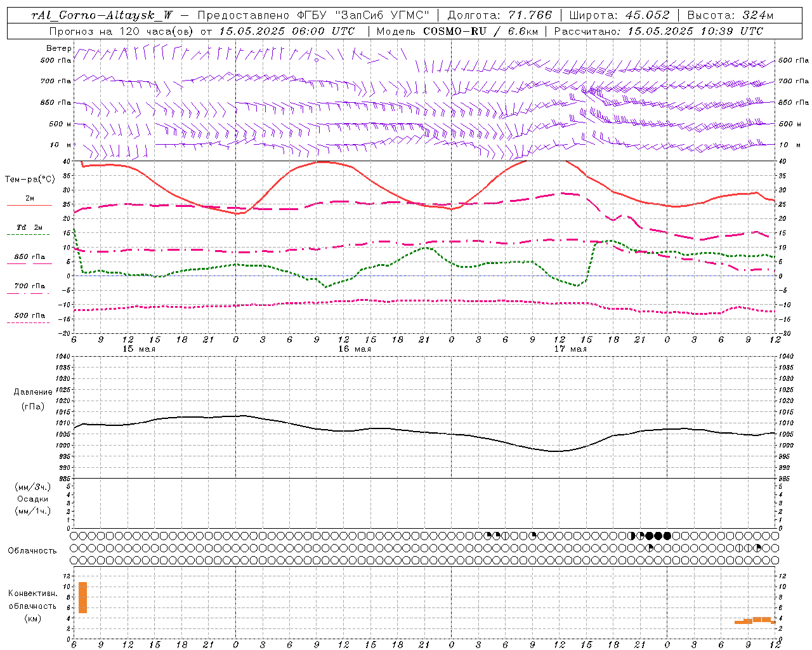Click the (мм/3ч.) precipitation unit label
Screen dimensions: 812x650
pos(33,487)
